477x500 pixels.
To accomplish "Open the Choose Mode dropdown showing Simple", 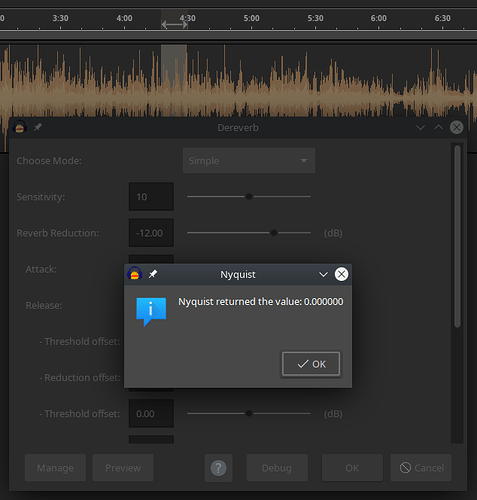I will (x=249, y=161).
